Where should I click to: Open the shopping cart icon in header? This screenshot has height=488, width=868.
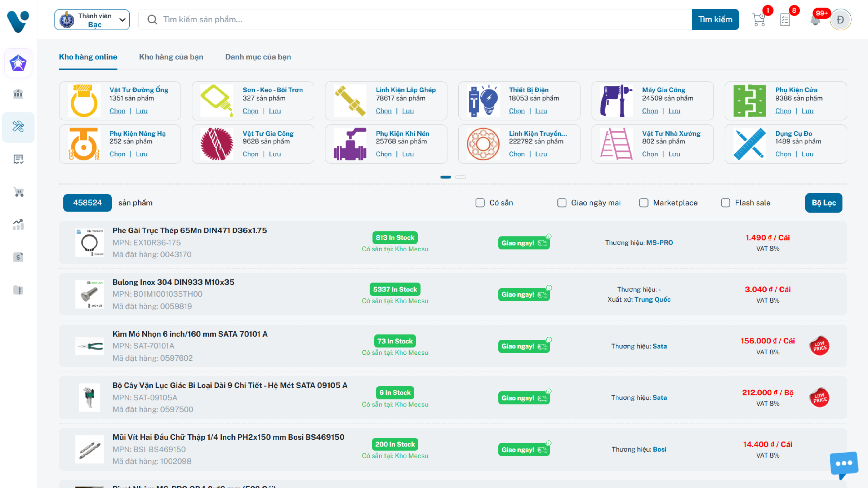coord(759,19)
